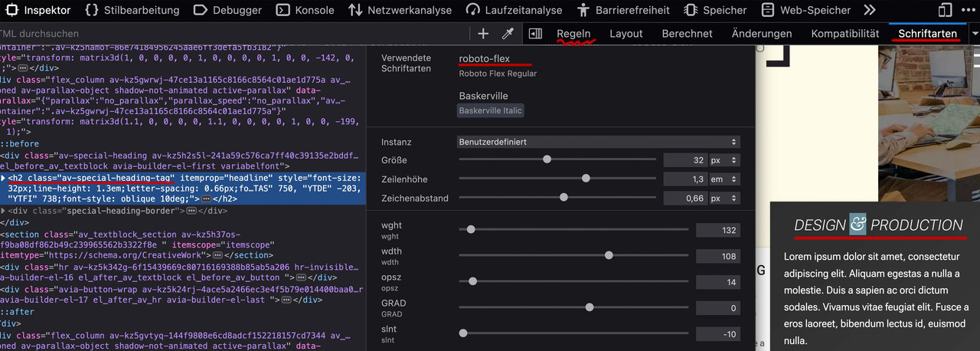
Task: Click the GRAD value field 0
Action: [718, 308]
